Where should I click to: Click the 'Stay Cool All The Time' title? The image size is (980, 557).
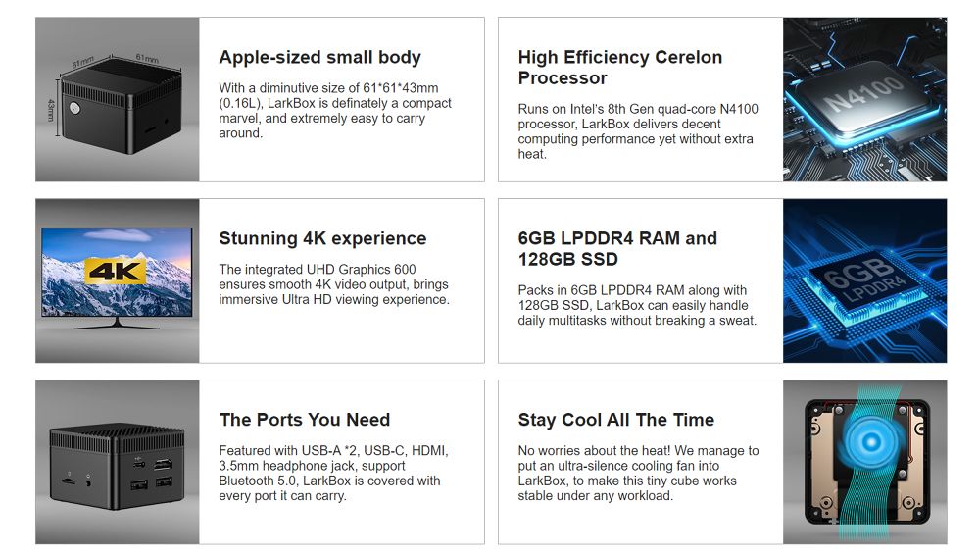point(615,420)
